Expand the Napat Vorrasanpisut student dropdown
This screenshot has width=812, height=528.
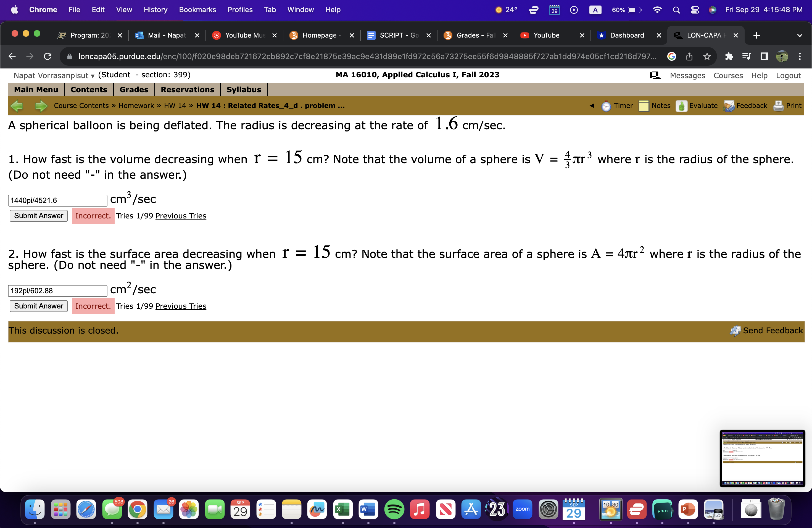(92, 76)
